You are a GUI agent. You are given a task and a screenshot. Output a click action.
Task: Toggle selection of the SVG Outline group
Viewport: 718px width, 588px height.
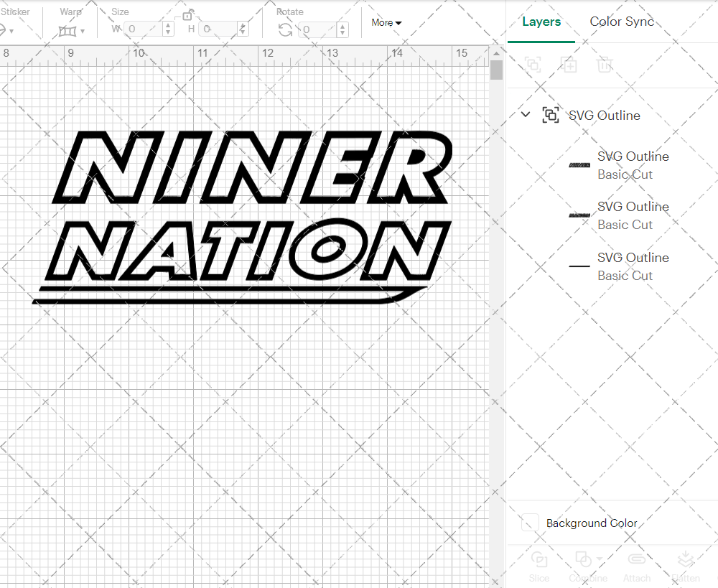(x=551, y=115)
